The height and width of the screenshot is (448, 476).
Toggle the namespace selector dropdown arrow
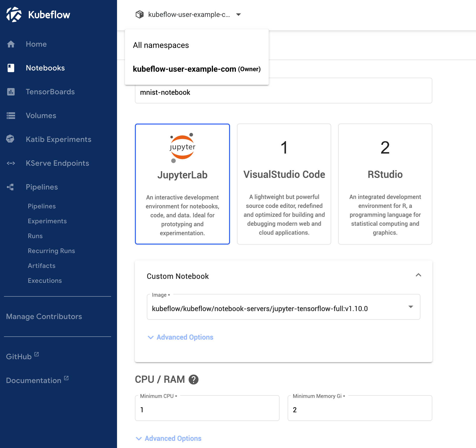(238, 15)
